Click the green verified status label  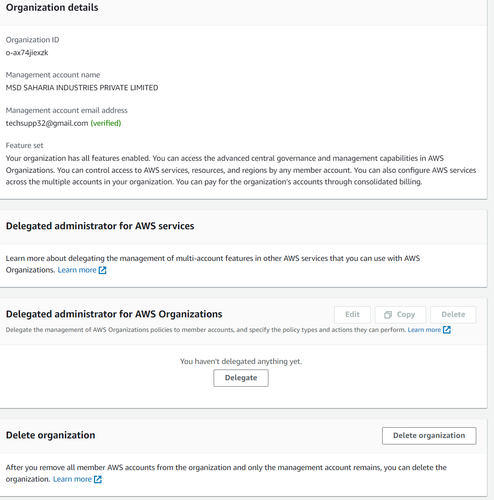click(106, 123)
